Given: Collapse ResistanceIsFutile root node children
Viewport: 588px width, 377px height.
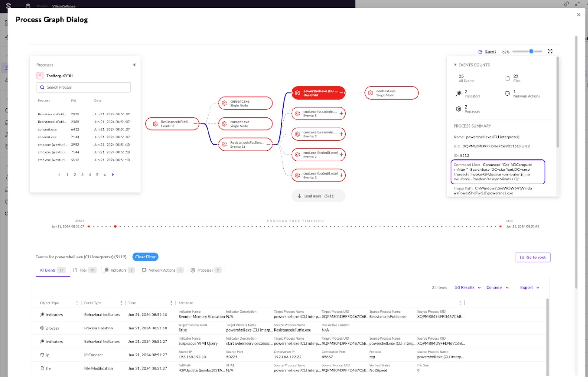Looking at the screenshot, I should (x=195, y=124).
